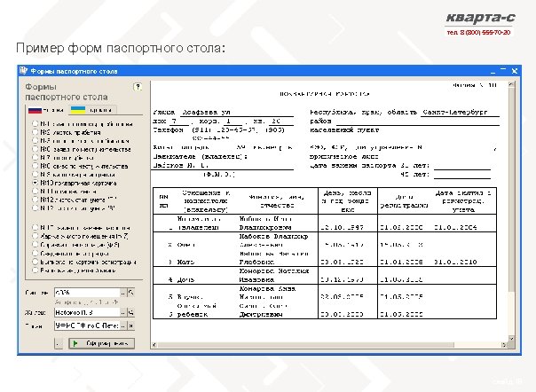Click "Санкт-Петербург" in the document header
Image resolution: width=536 pixels, height=392 pixels.
[454, 112]
